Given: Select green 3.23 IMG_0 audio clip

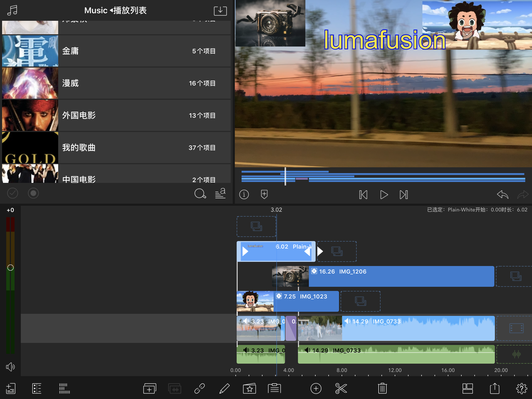Looking at the screenshot, I should point(261,354).
